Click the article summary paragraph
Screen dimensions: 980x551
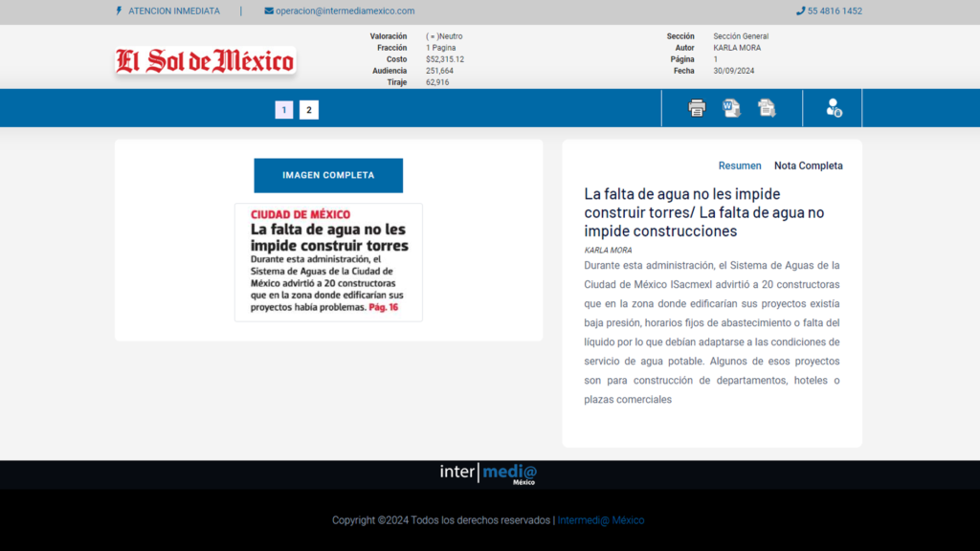pyautogui.click(x=712, y=332)
